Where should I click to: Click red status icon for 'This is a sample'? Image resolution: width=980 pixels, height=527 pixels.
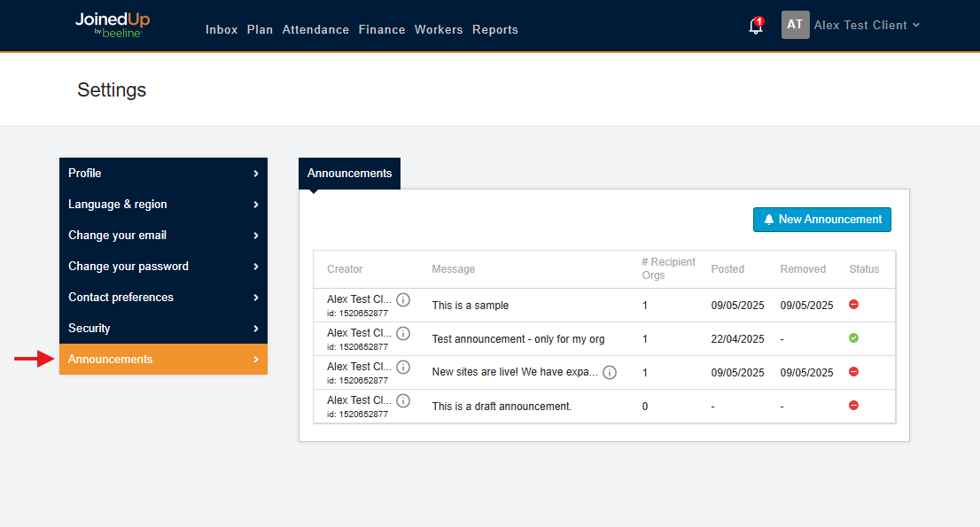click(x=853, y=305)
